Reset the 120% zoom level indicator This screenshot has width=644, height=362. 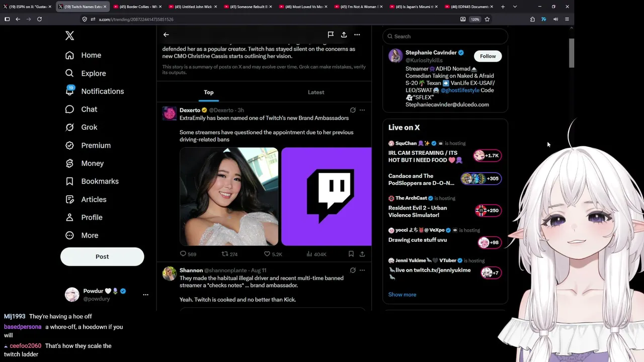click(475, 19)
